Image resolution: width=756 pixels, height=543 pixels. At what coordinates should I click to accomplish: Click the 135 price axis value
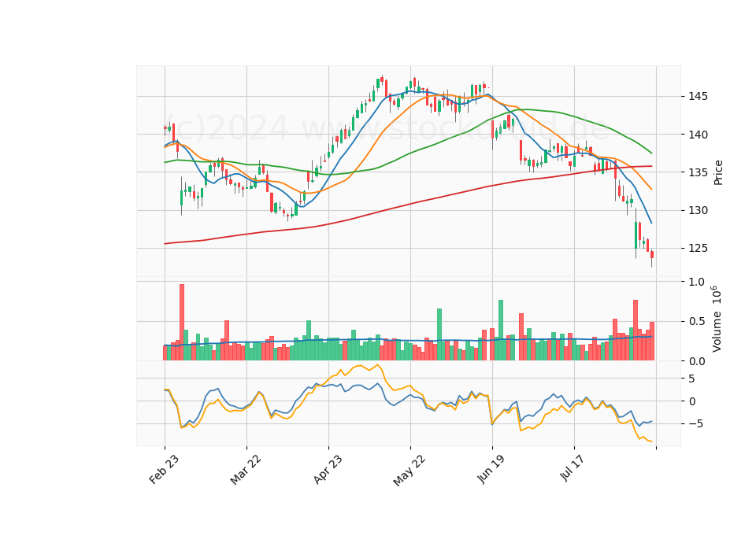[698, 172]
